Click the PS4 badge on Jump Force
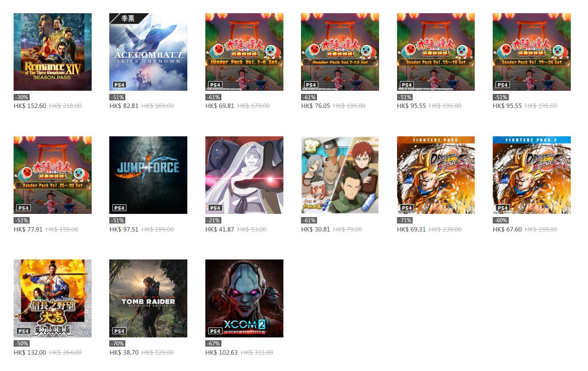588x371 pixels. click(119, 208)
